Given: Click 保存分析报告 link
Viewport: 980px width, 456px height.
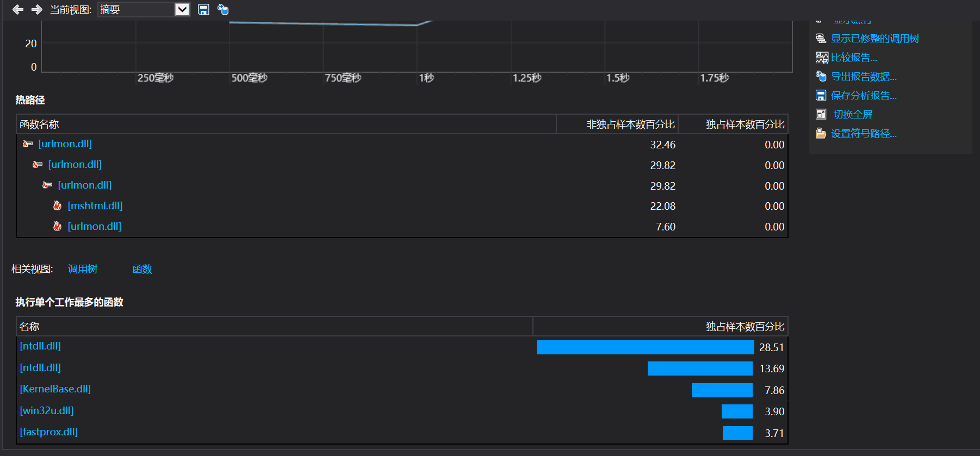Looking at the screenshot, I should 864,96.
